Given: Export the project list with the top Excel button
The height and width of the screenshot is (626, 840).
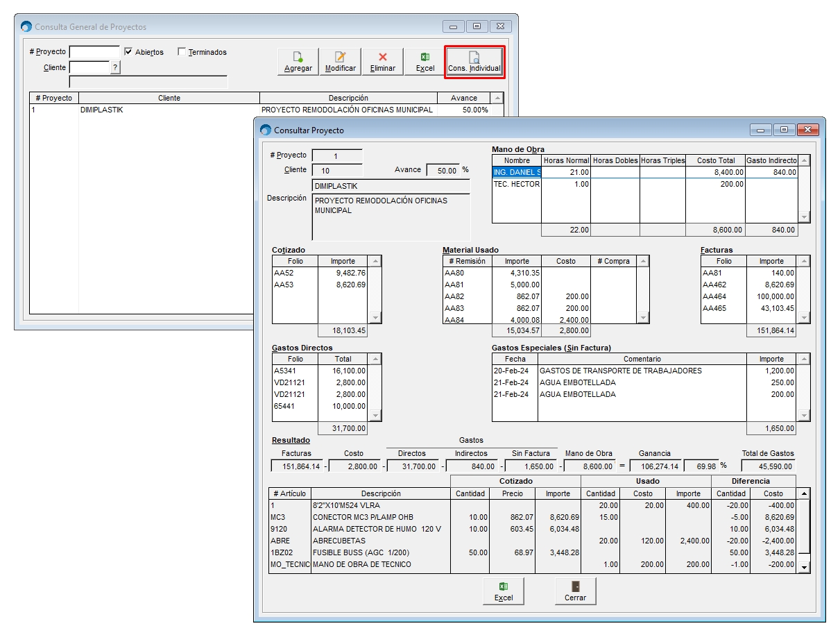Looking at the screenshot, I should pyautogui.click(x=425, y=62).
